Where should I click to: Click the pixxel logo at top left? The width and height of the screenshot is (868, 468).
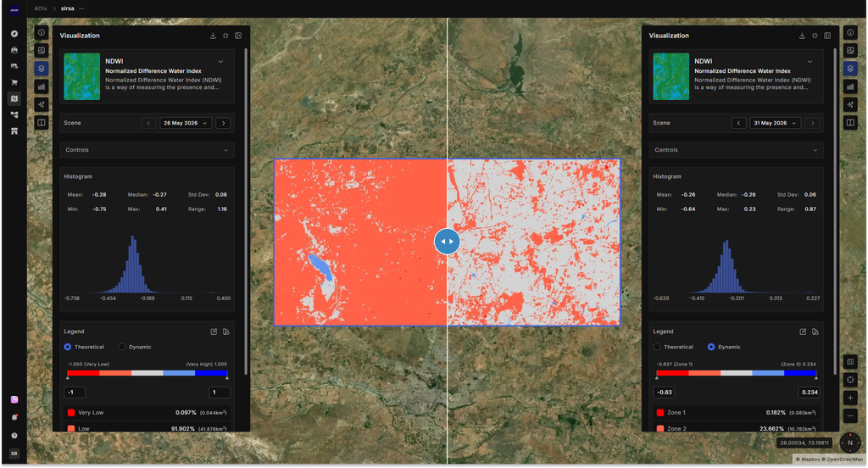[14, 9]
